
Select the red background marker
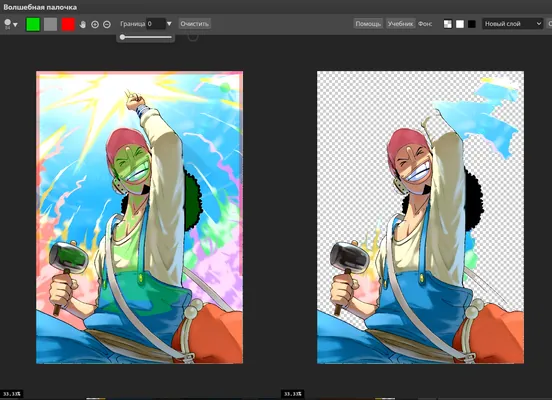point(68,24)
